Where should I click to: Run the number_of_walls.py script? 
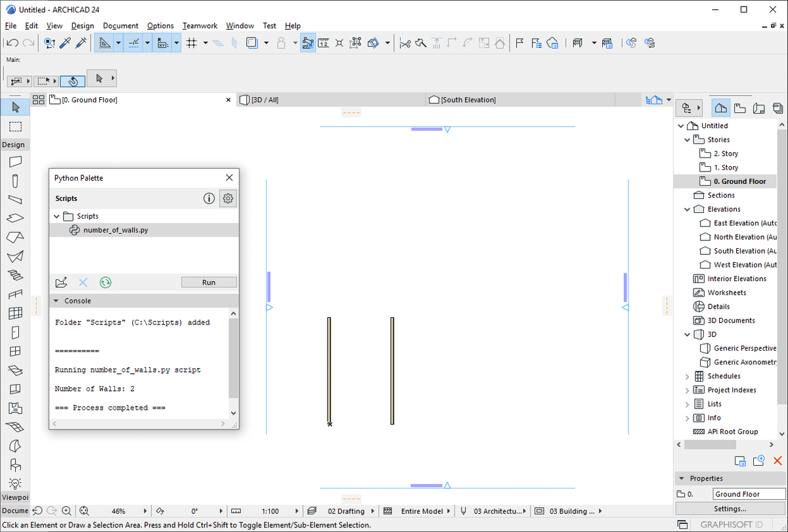click(x=209, y=282)
